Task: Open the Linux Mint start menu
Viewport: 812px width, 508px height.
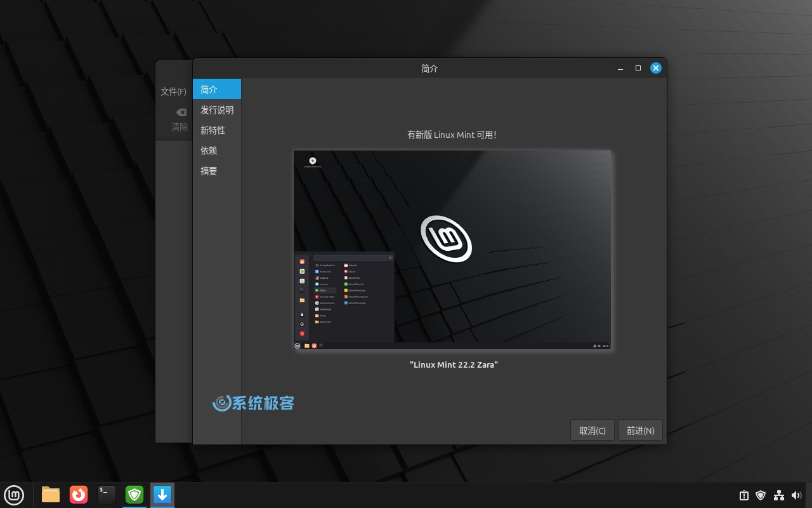Action: pos(14,495)
